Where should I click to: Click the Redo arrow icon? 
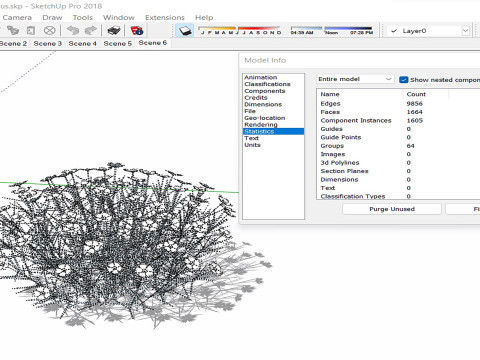[x=90, y=31]
